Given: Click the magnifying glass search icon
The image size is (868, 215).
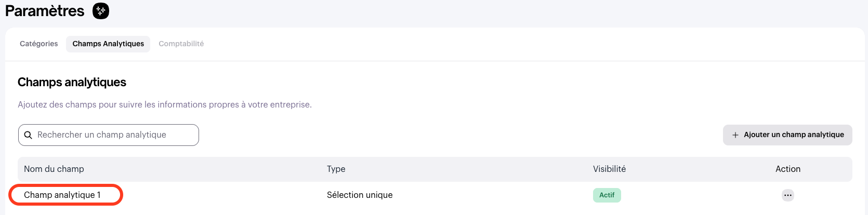Looking at the screenshot, I should click(x=29, y=135).
